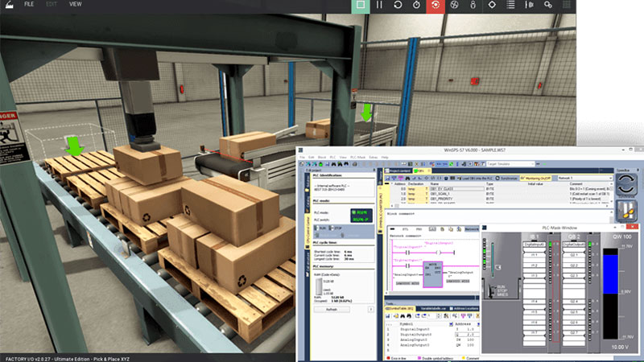Screen dimensions: 644x362
Task: Open WinSPS-S7 File menu
Action: (302, 157)
